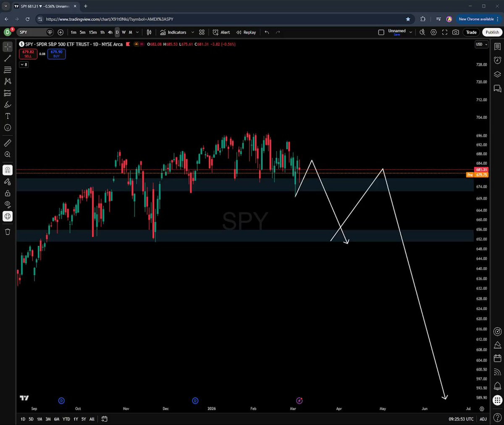Open the Help Center question icon

pyautogui.click(x=497, y=417)
